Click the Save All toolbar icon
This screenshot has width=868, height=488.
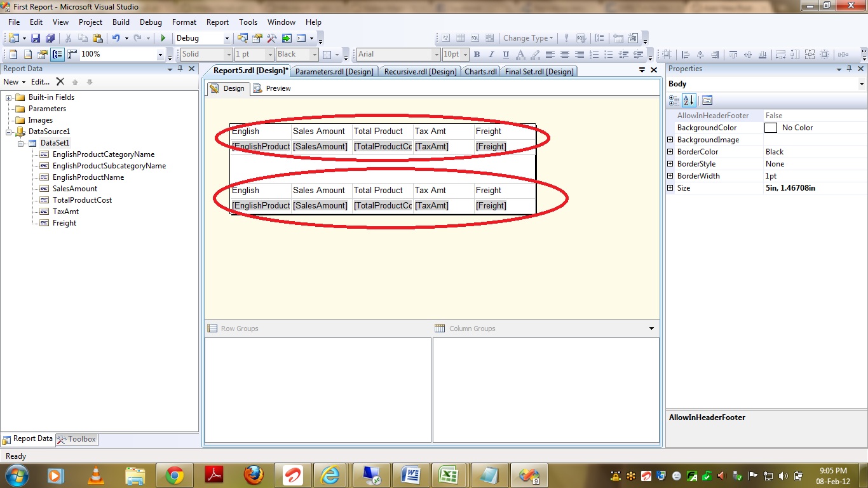[50, 38]
